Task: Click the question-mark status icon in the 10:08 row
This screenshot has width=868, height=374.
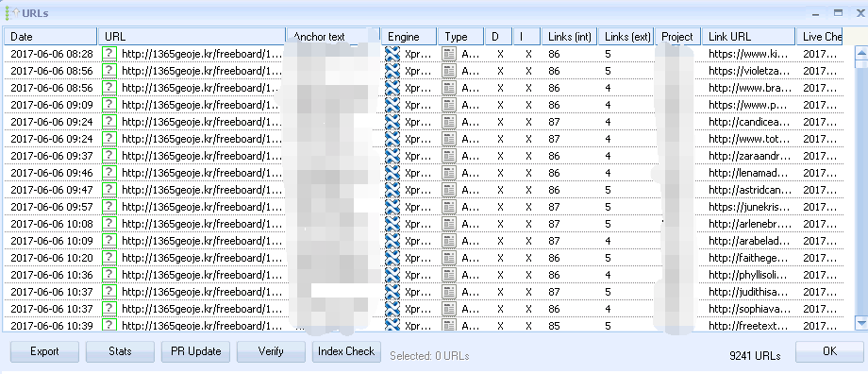Action: tap(109, 224)
